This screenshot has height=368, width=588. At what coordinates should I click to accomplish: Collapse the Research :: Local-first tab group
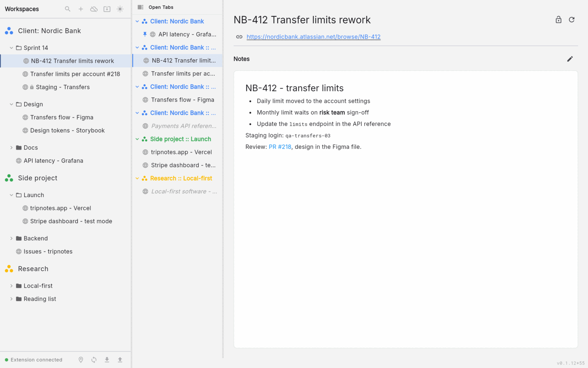coord(137,178)
